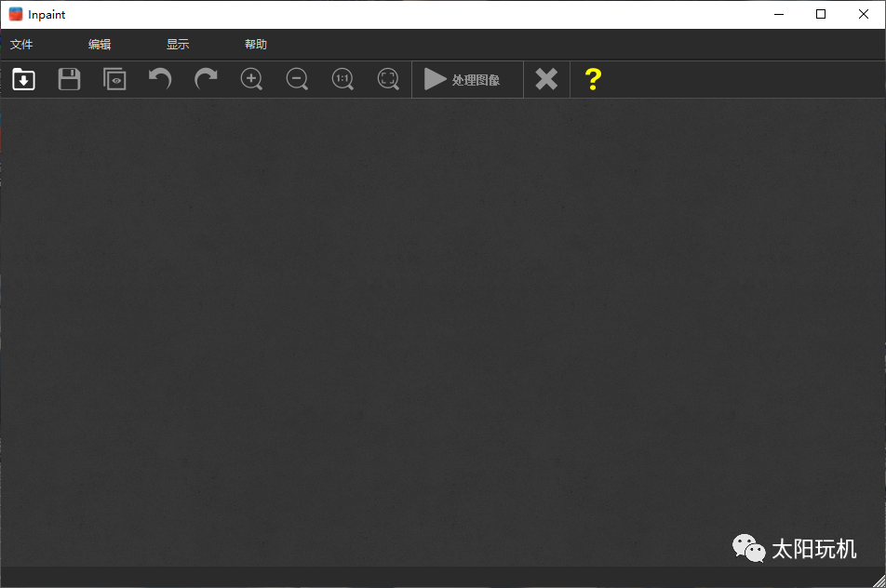
Task: Zoom in using the plus magnifier
Action: (x=251, y=79)
